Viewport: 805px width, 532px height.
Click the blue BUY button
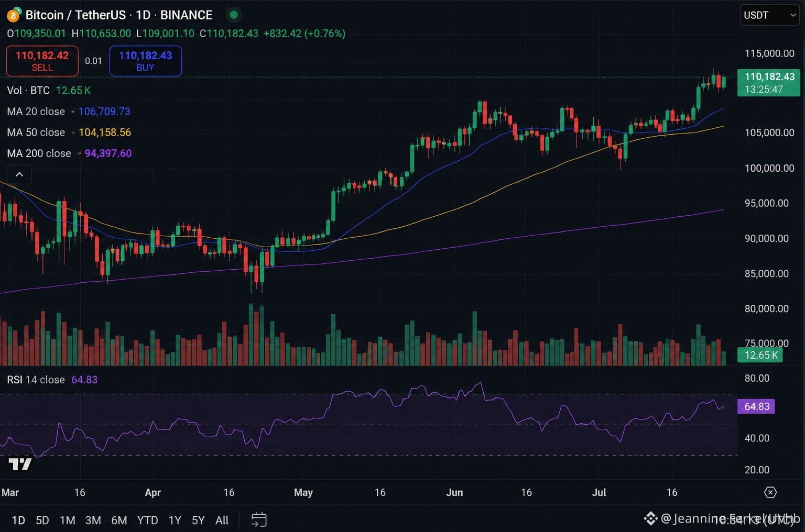145,61
